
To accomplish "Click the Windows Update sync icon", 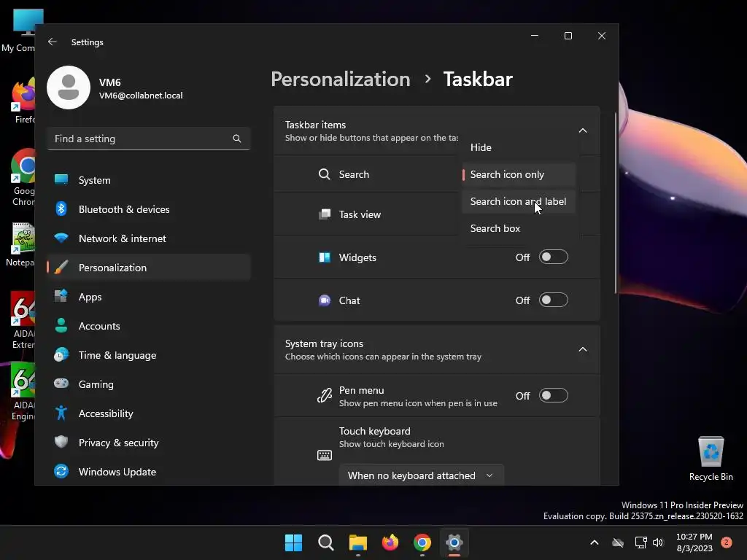I will click(61, 471).
